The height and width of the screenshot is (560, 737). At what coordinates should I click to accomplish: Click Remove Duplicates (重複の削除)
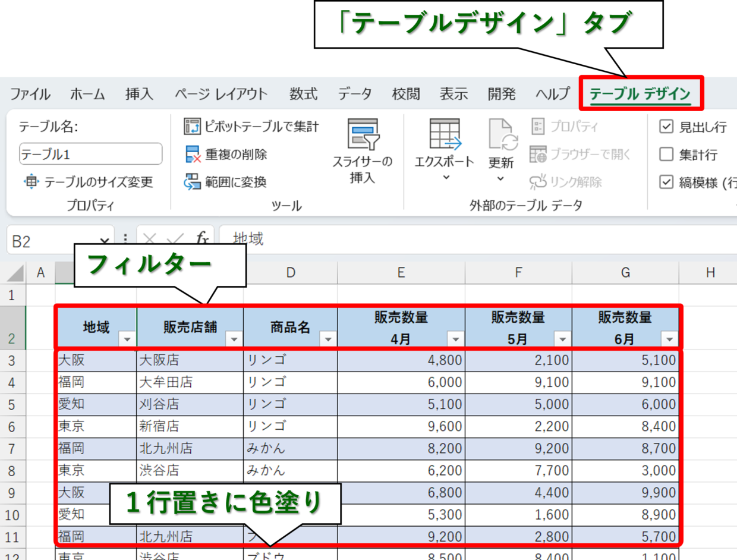point(226,155)
